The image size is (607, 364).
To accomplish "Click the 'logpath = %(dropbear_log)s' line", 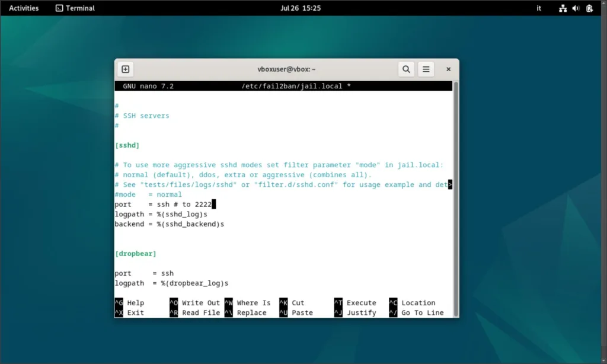I will tap(171, 283).
